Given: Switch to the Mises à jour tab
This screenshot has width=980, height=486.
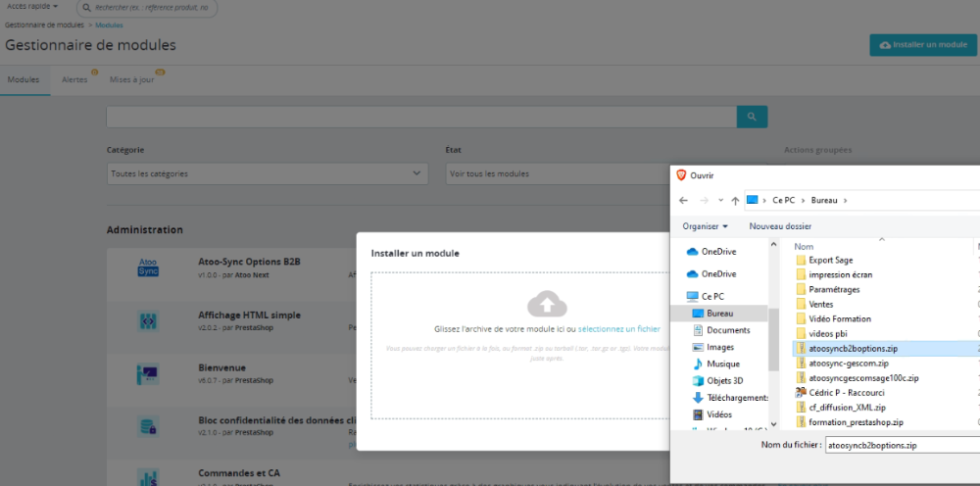Looking at the screenshot, I should click(132, 80).
